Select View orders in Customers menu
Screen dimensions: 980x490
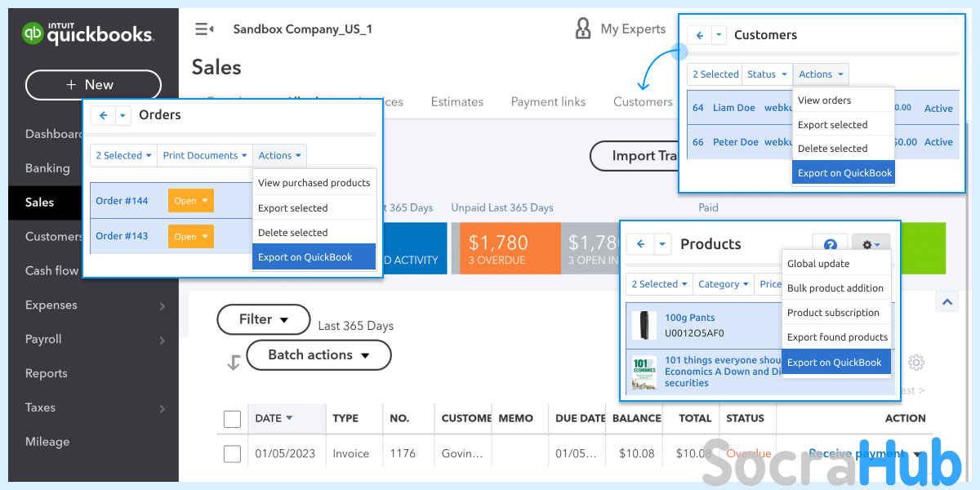click(844, 100)
